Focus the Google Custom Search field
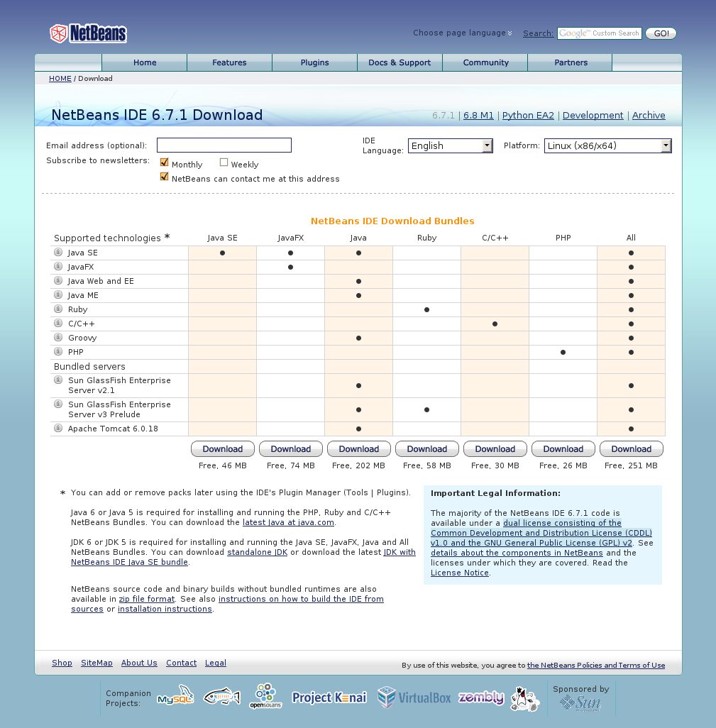The image size is (716, 728). pyautogui.click(x=600, y=33)
